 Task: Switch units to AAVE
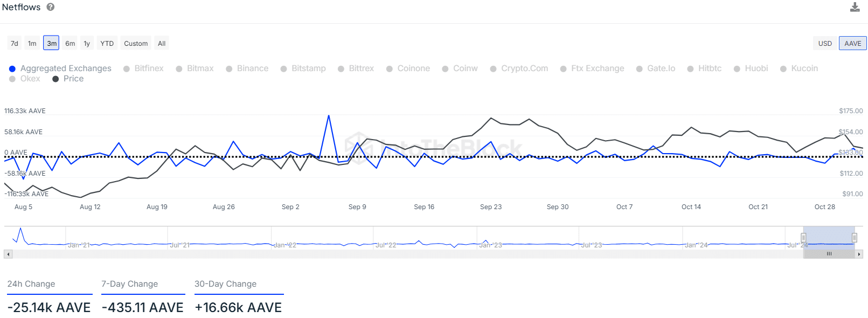coord(852,43)
